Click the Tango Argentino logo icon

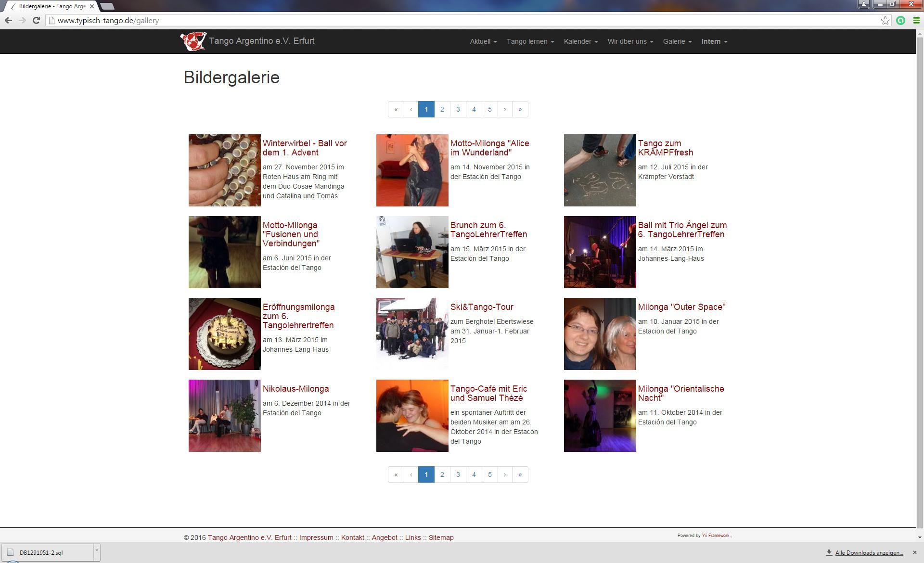193,41
